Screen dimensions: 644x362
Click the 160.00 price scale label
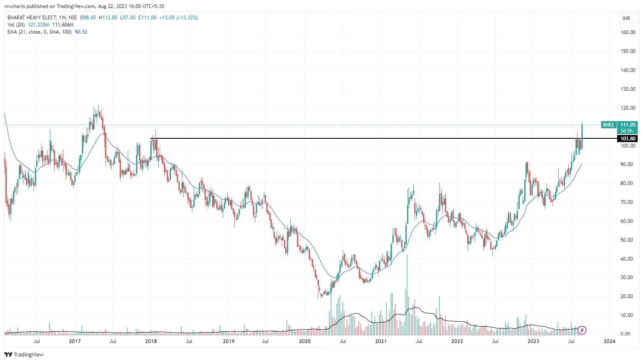[x=628, y=32]
